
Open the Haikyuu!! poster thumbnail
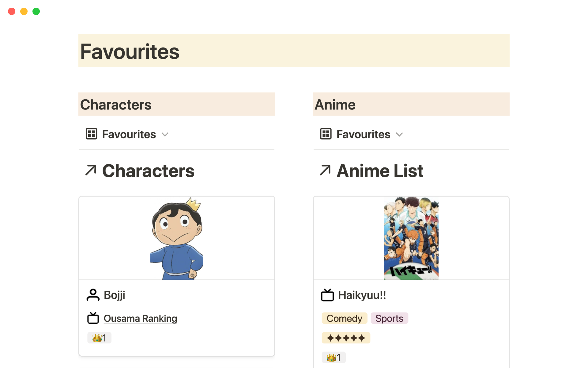click(411, 238)
